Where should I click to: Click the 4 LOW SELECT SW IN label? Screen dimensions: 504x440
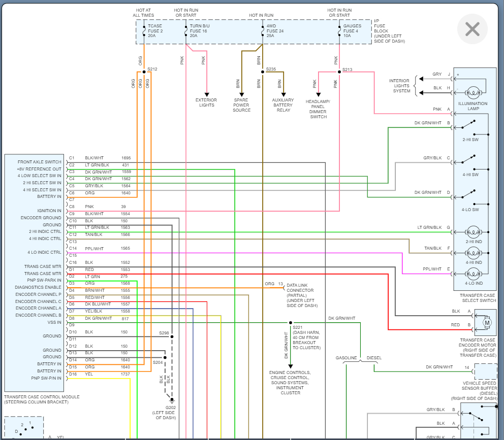tap(39, 176)
